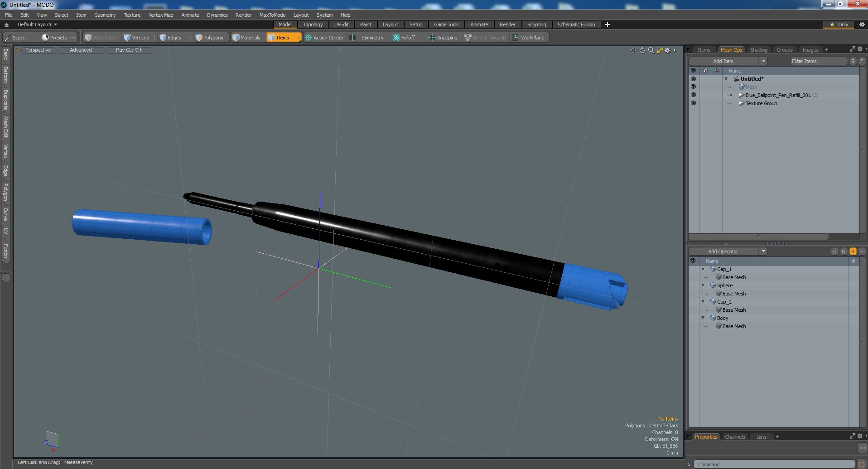Screen dimensions: 868x469
Task: Open the Vertex Map menu
Action: [x=161, y=15]
